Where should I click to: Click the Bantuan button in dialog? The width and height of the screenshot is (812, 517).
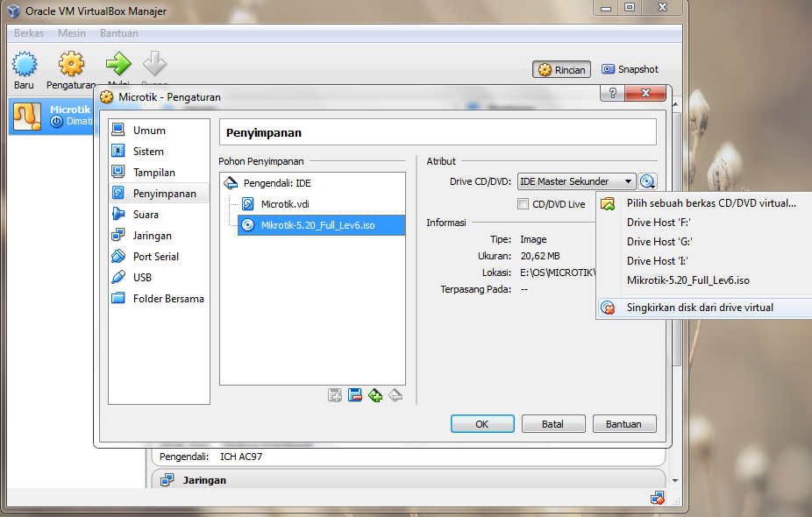(624, 424)
